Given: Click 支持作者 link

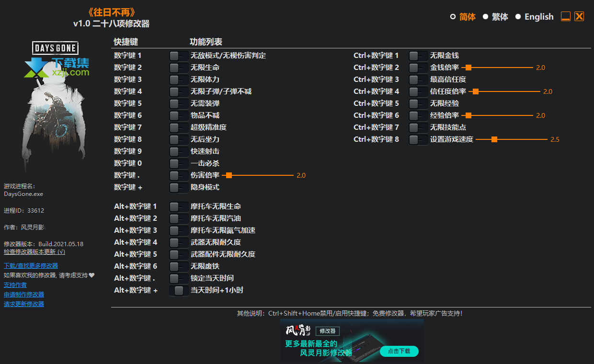Looking at the screenshot, I should click(x=15, y=285).
